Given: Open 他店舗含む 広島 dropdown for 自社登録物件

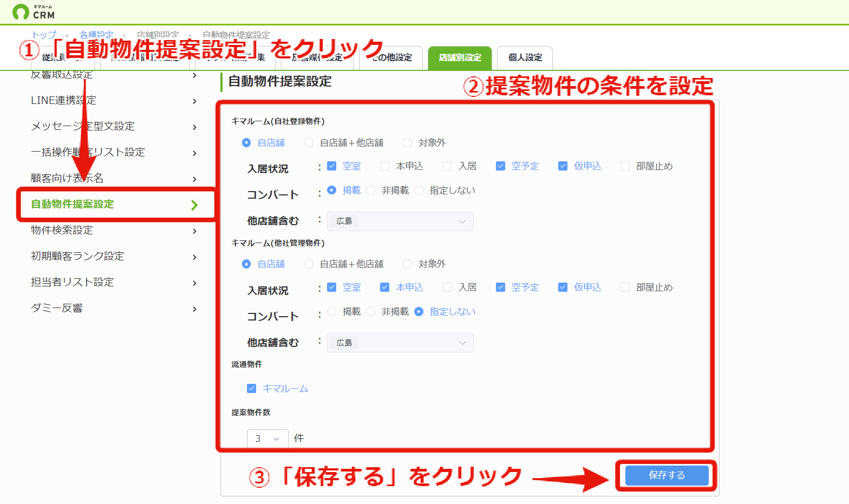Looking at the screenshot, I should pos(400,221).
